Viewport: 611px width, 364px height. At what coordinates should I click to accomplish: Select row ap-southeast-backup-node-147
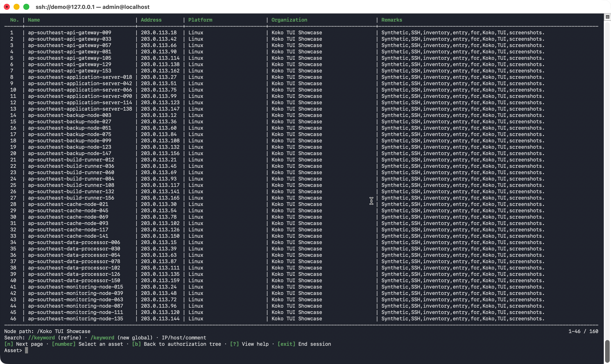[301, 153]
